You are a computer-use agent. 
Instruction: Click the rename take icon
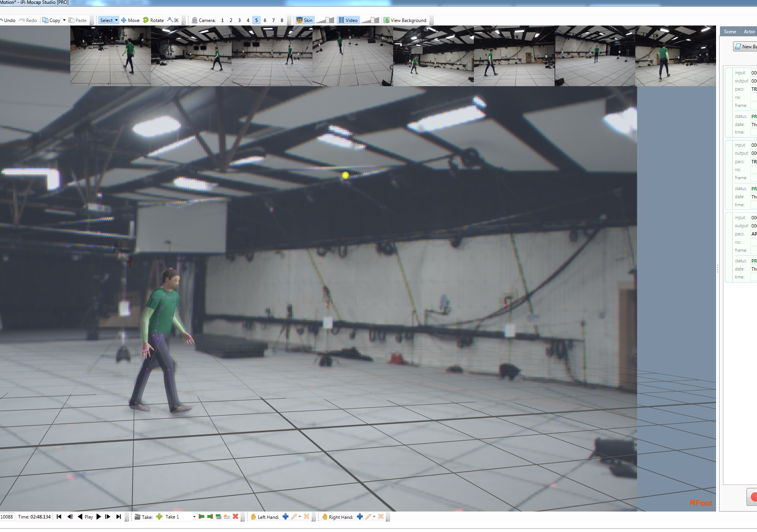coord(227,517)
